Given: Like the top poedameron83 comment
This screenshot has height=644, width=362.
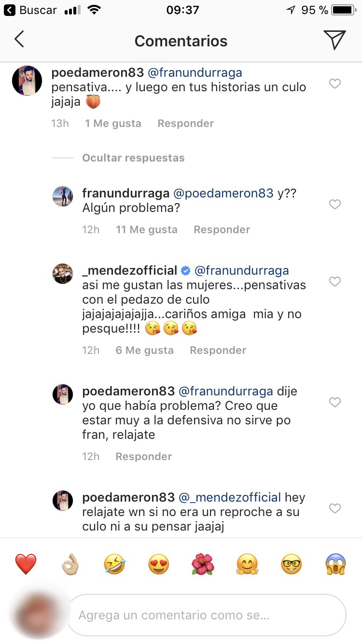Looking at the screenshot, I should point(334,84).
